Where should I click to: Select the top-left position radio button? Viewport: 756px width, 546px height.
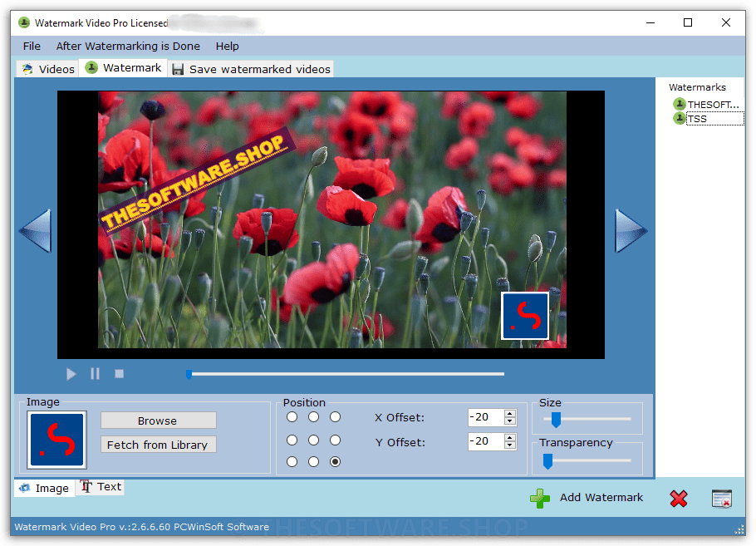(292, 417)
